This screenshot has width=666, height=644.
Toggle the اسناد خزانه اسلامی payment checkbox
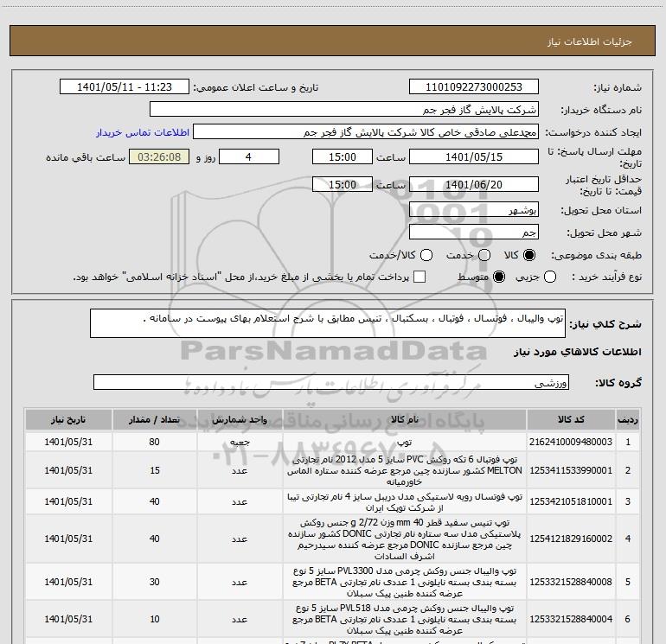419,277
